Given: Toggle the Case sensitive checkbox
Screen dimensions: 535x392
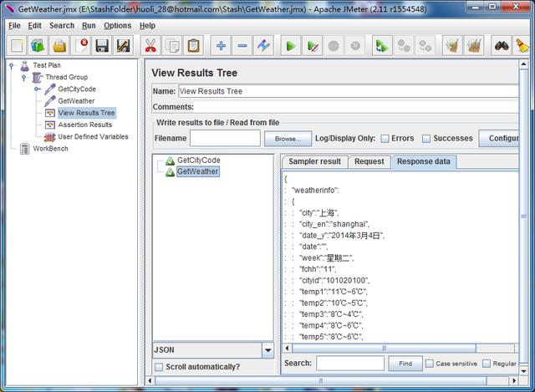Looking at the screenshot, I should tap(430, 364).
